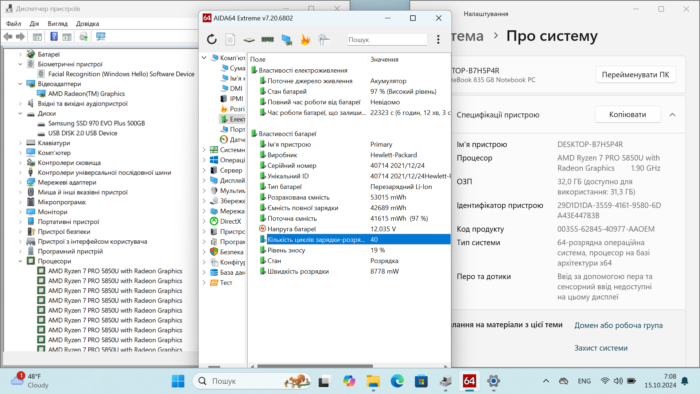Select the Тест item in AIDA64 tree
This screenshot has height=394, width=700.
click(x=226, y=282)
